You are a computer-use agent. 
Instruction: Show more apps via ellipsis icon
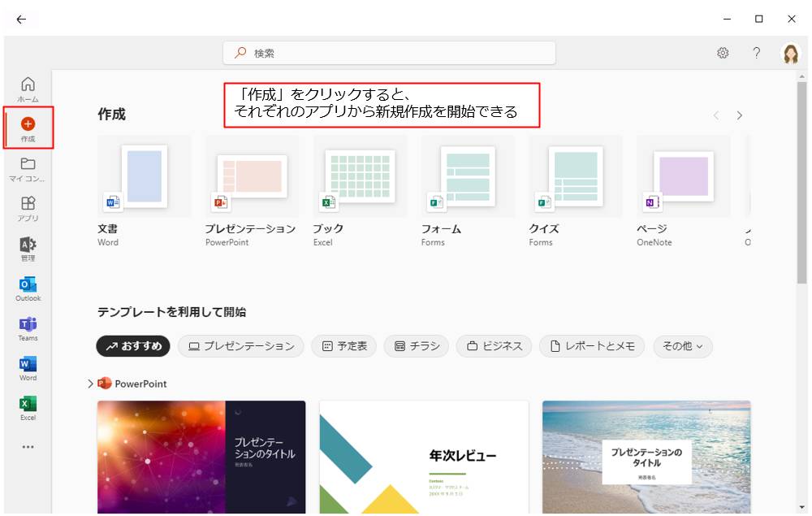28,447
